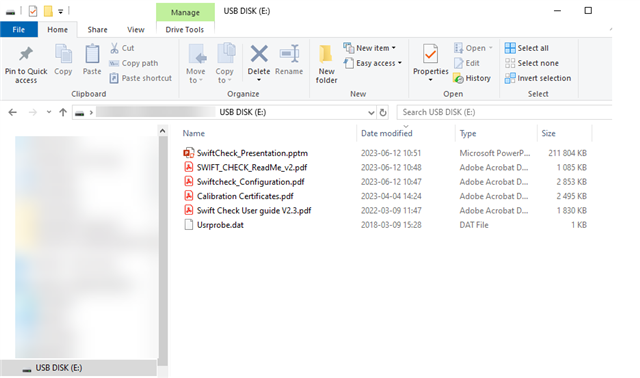The image size is (640, 378).
Task: Click the Quick Access New folder icon
Action: click(x=48, y=11)
